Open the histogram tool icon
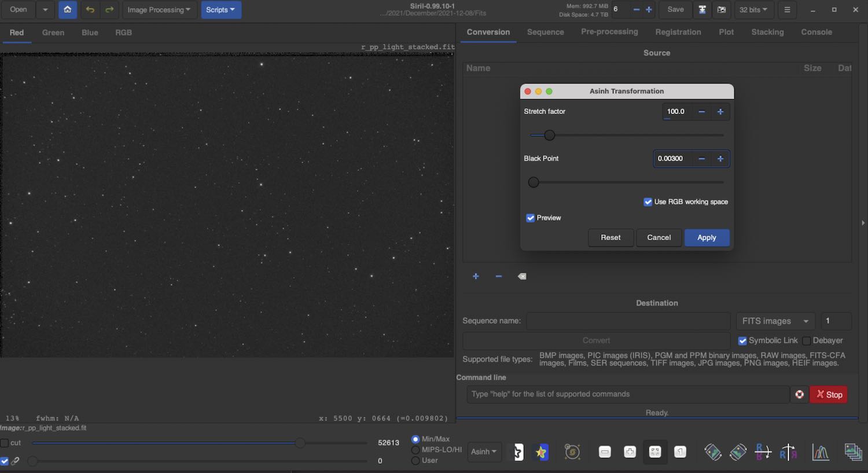The width and height of the screenshot is (868, 473). click(x=820, y=452)
